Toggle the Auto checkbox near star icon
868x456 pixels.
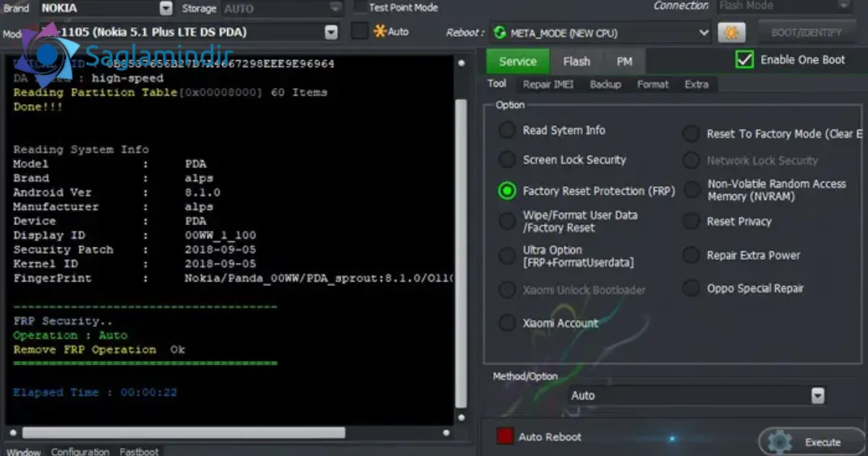click(359, 32)
